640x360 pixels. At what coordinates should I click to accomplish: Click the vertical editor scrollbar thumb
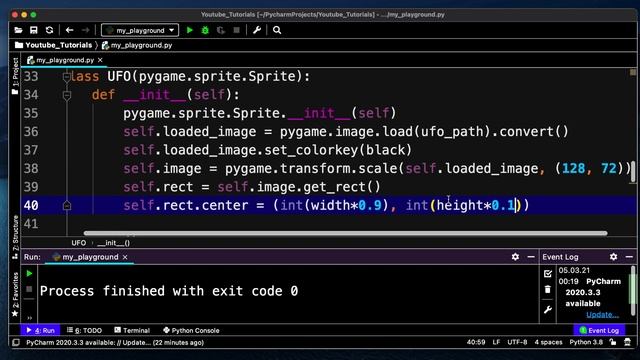(633, 171)
